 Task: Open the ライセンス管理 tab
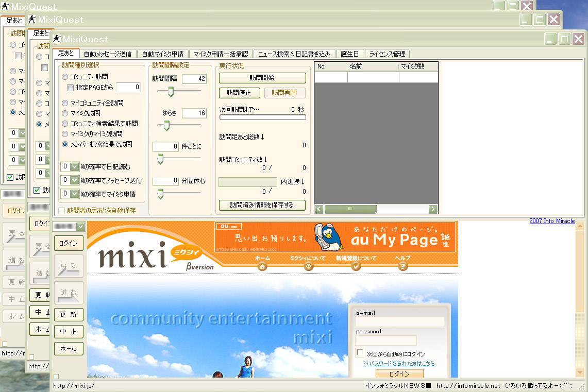[387, 54]
